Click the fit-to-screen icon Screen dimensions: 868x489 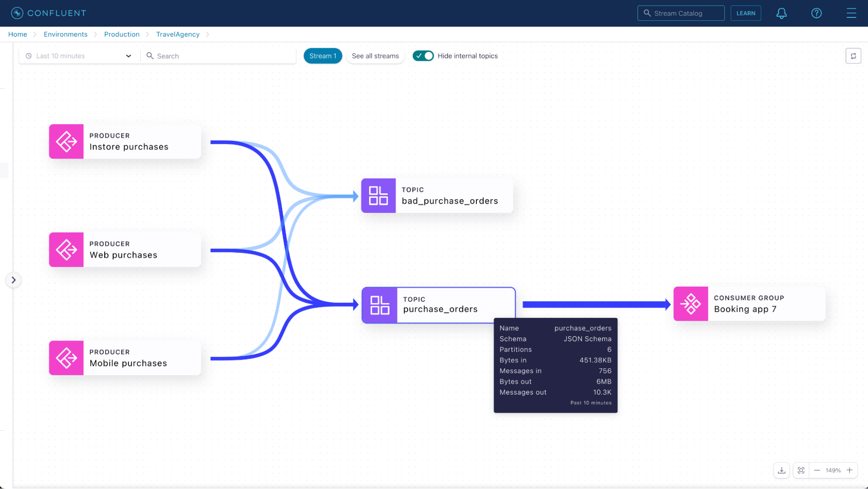(801, 470)
